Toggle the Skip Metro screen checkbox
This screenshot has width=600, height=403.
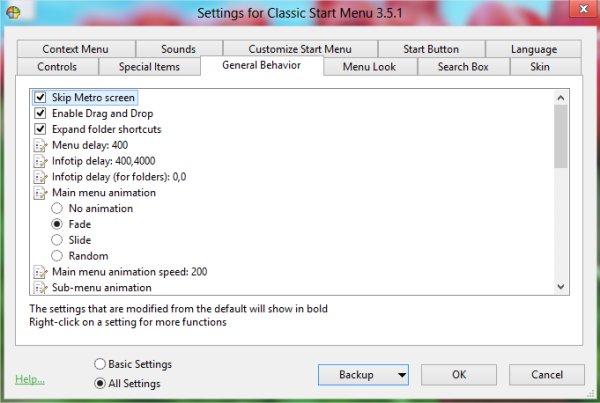(x=40, y=98)
